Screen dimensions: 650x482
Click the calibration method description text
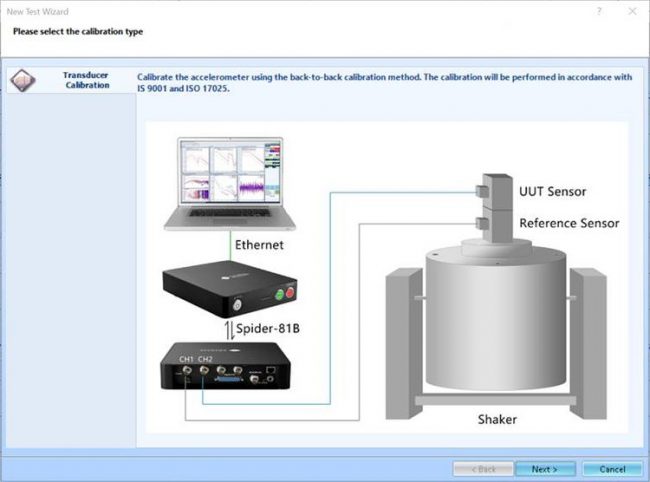point(385,81)
